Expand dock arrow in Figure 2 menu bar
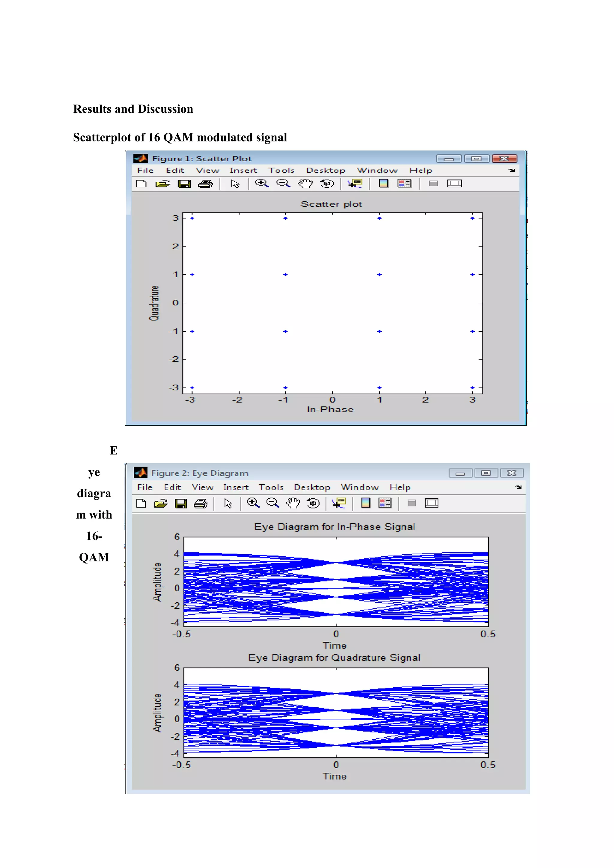Screen dimensions: 614x868 coord(518,487)
